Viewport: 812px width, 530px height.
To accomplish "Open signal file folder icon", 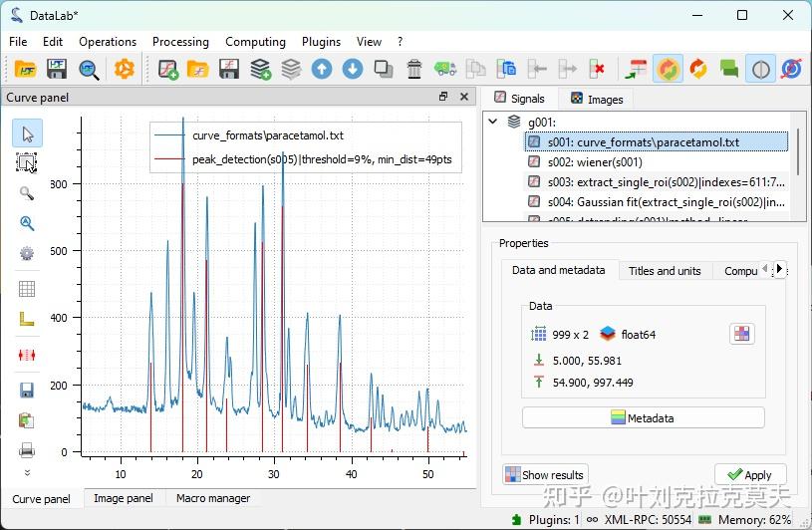I will (x=197, y=69).
